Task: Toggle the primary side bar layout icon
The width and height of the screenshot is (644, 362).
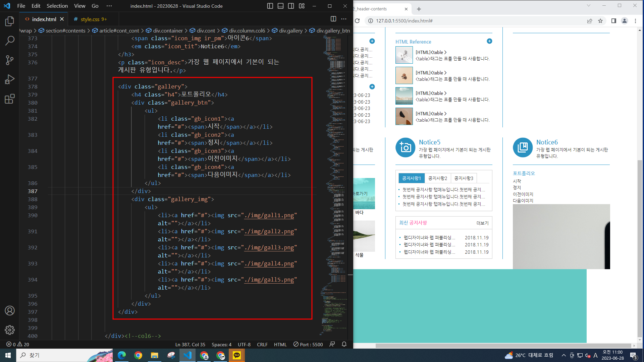Action: click(270, 6)
